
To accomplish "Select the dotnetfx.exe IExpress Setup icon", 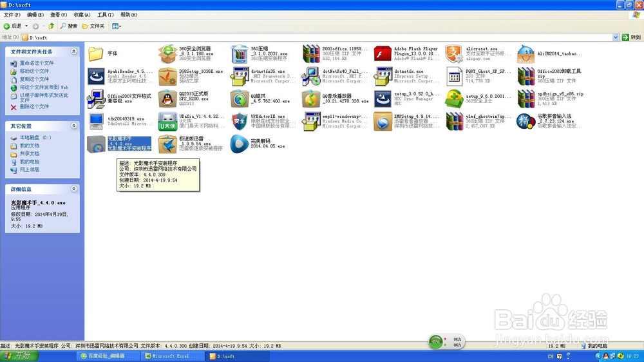I will pyautogui.click(x=383, y=77).
